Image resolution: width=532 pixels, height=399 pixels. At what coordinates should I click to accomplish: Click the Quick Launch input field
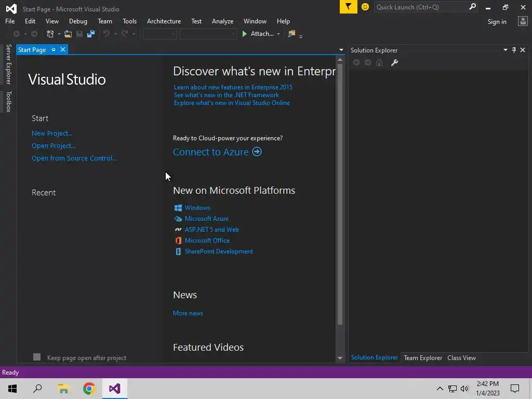point(421,7)
